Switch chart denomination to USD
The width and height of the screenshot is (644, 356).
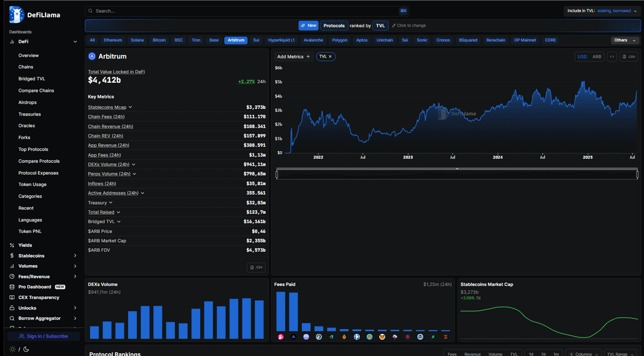tap(582, 56)
